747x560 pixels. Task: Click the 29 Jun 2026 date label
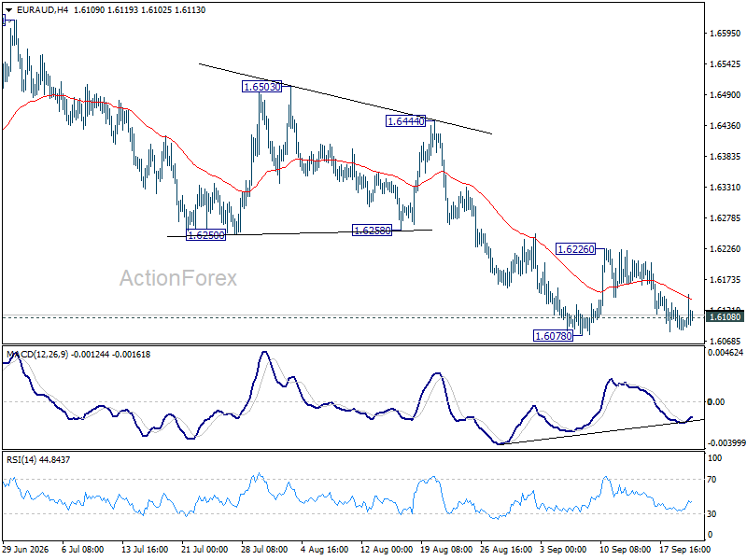coord(26,549)
